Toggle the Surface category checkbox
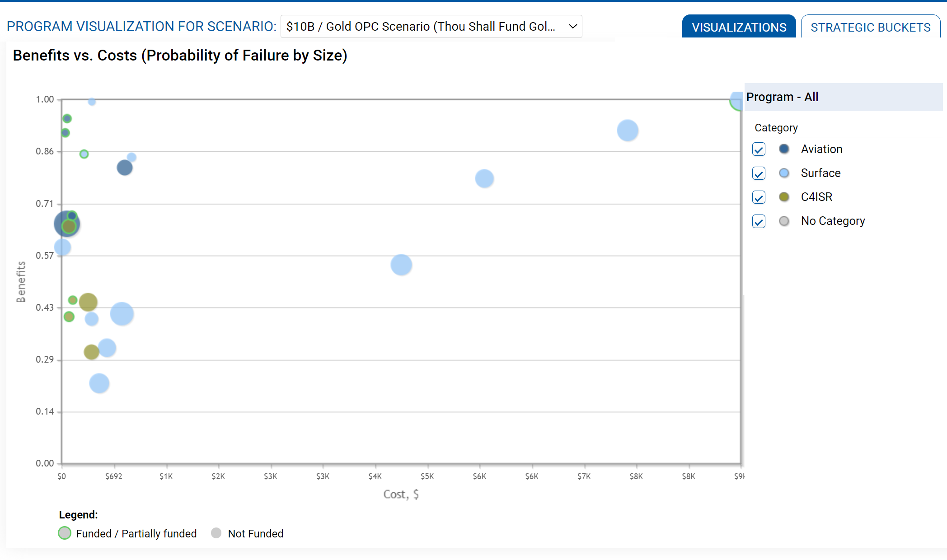 pos(759,173)
